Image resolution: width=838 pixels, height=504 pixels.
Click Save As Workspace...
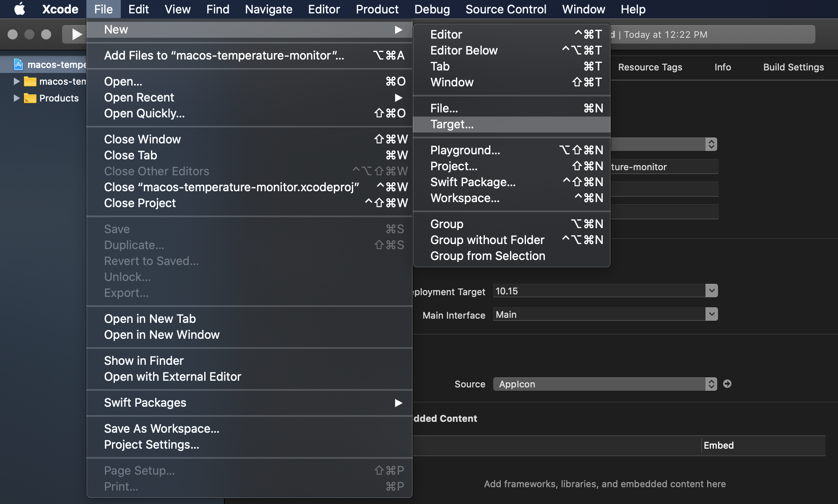pos(249,429)
